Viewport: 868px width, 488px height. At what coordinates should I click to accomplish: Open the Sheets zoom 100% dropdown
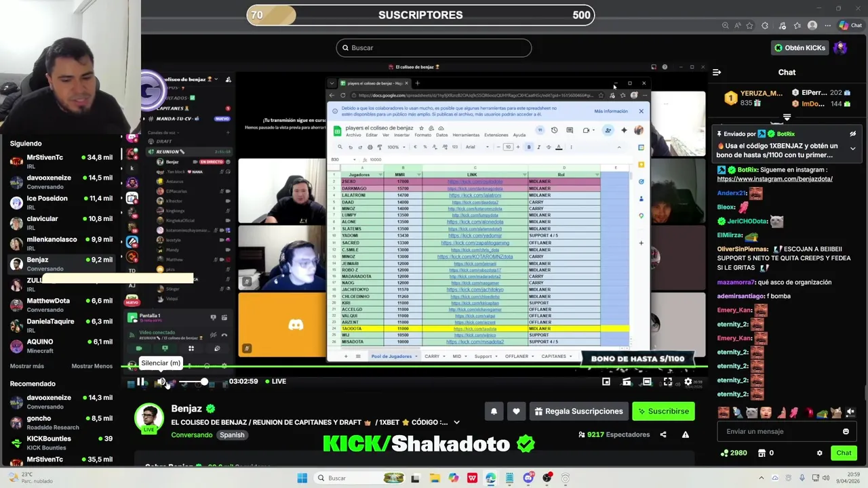click(x=395, y=147)
